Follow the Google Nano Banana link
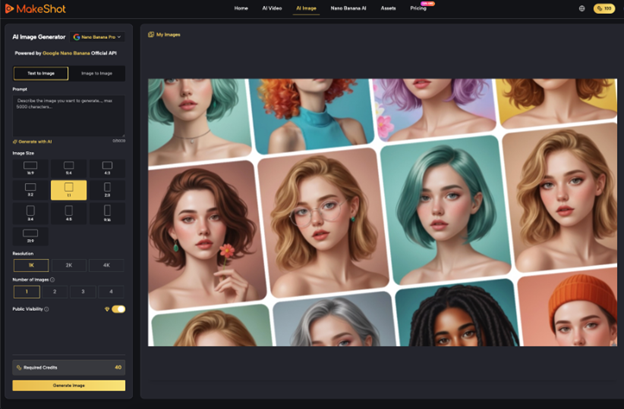The image size is (624, 409). point(66,53)
